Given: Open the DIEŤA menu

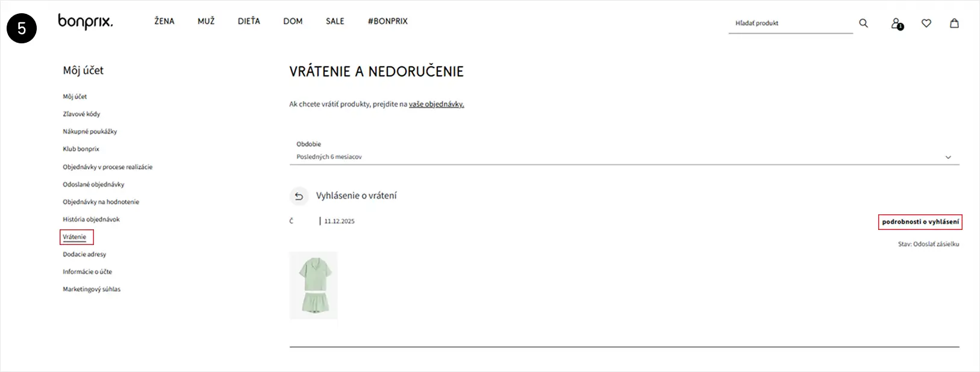Looking at the screenshot, I should pyautogui.click(x=249, y=21).
